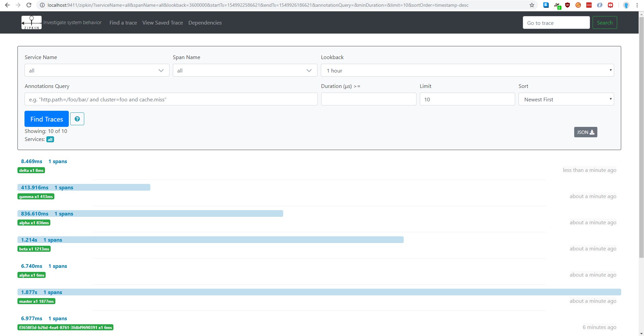Expand the Service Name dropdown
This screenshot has width=644, height=336.
[97, 70]
